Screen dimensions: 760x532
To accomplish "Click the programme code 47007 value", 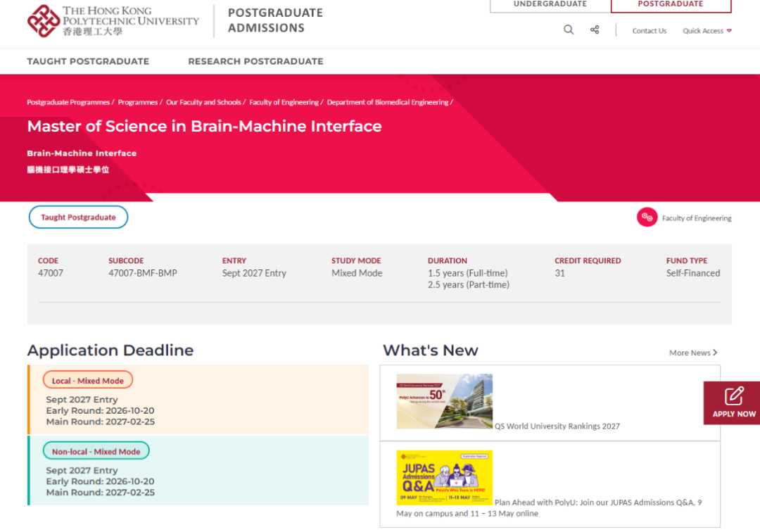I will 51,273.
